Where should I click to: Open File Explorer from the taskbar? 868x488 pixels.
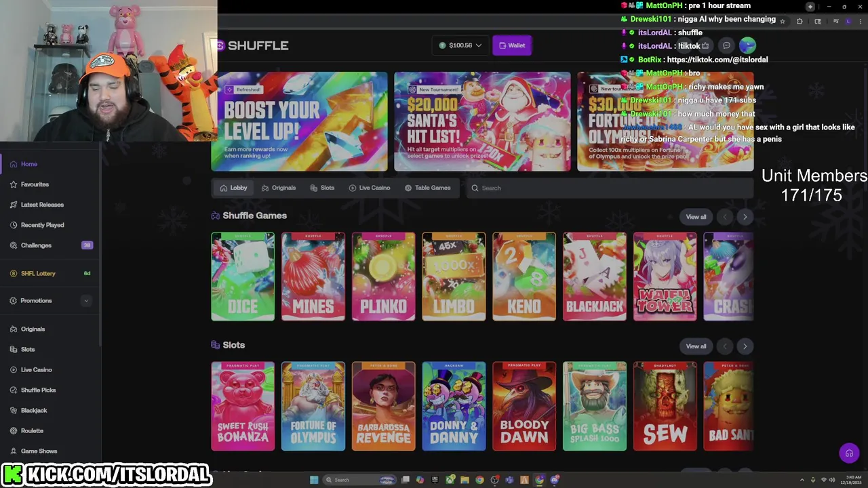coord(465,480)
